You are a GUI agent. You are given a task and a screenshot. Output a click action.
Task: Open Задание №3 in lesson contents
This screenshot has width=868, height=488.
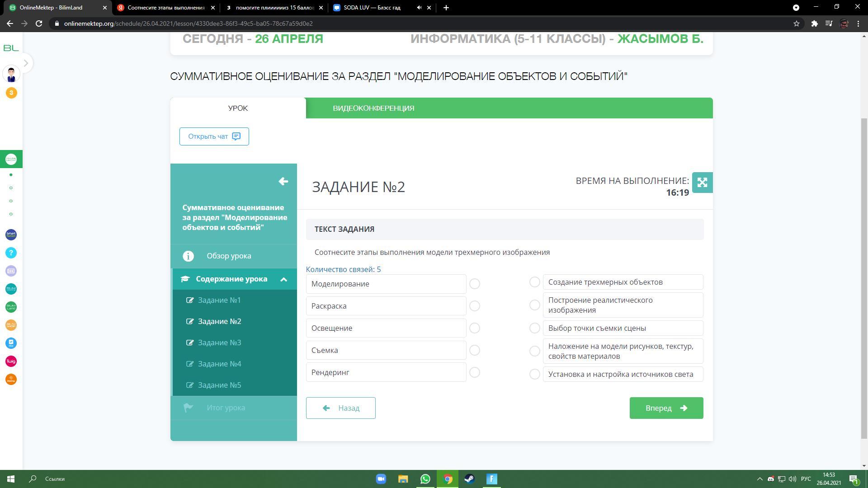point(219,343)
